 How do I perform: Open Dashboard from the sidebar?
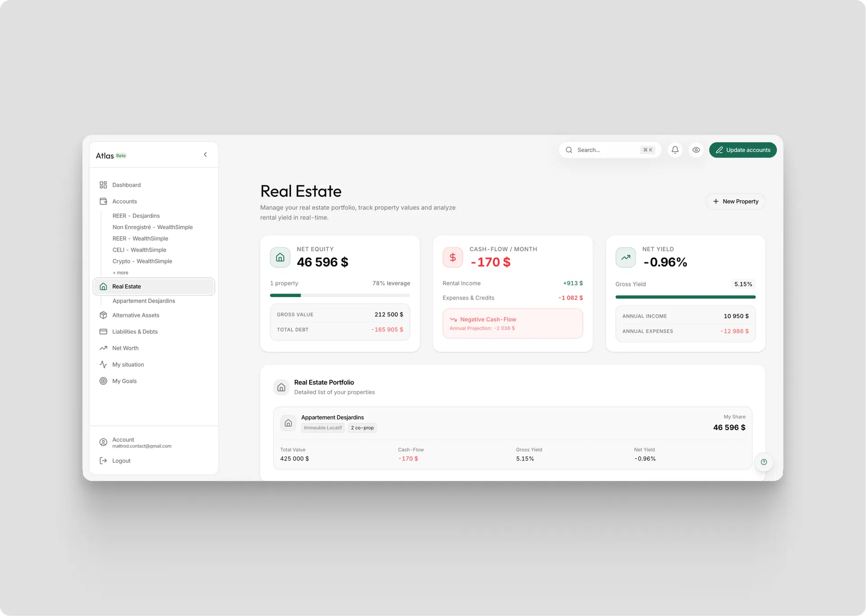pyautogui.click(x=126, y=185)
